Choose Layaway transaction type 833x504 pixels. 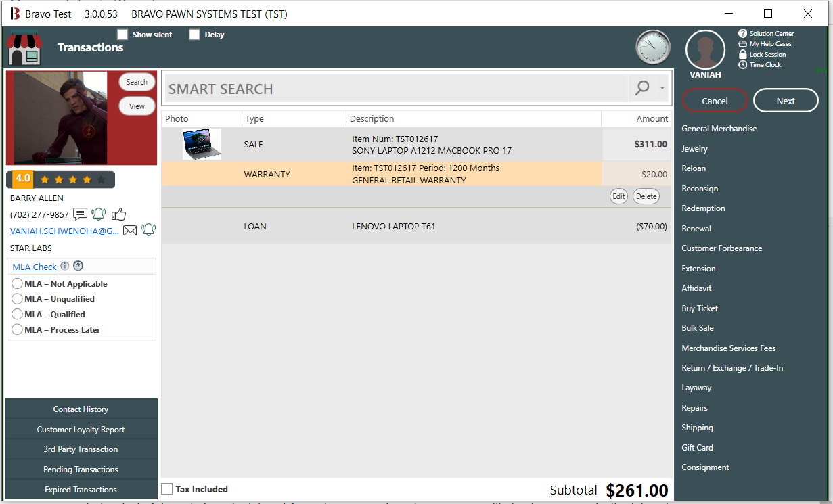[x=696, y=388]
